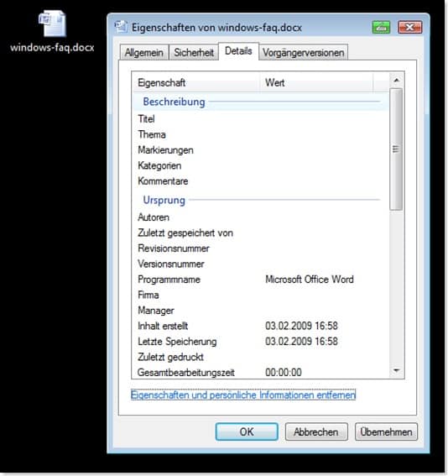The width and height of the screenshot is (448, 476).
Task: Select the Zuletzt gedruckt property row
Action: click(x=261, y=357)
